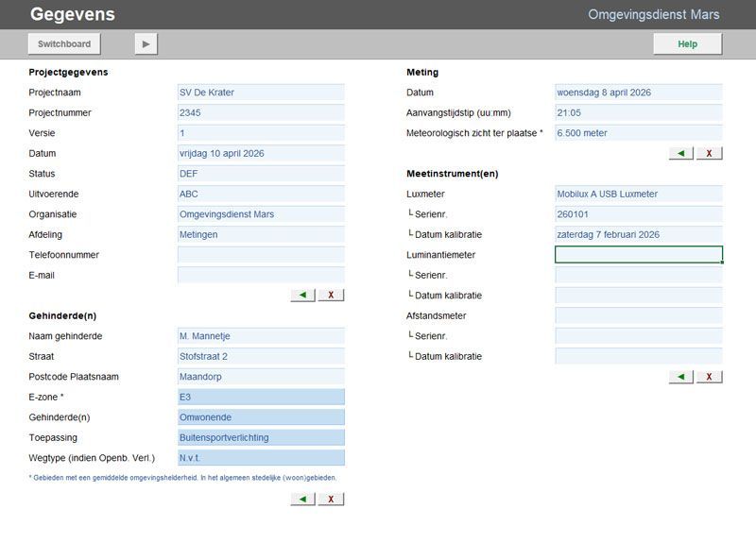The height and width of the screenshot is (560, 756).
Task: Click the Telefoonnummer input field
Action: point(261,255)
